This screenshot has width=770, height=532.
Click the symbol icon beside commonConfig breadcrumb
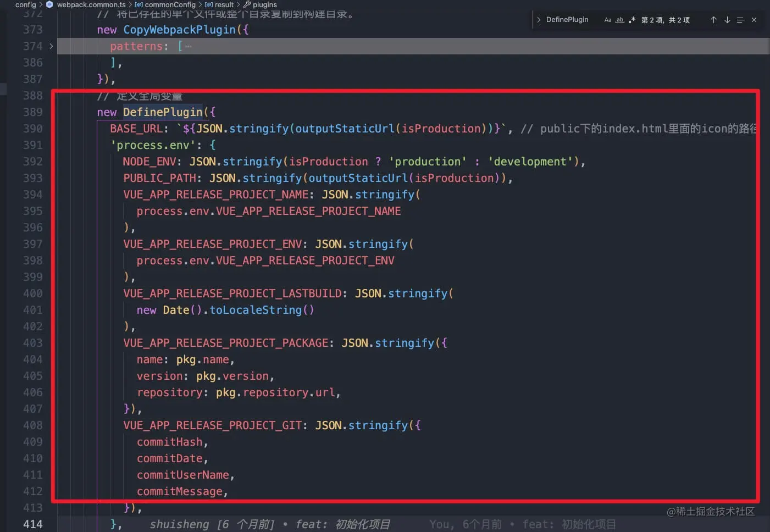point(139,4)
